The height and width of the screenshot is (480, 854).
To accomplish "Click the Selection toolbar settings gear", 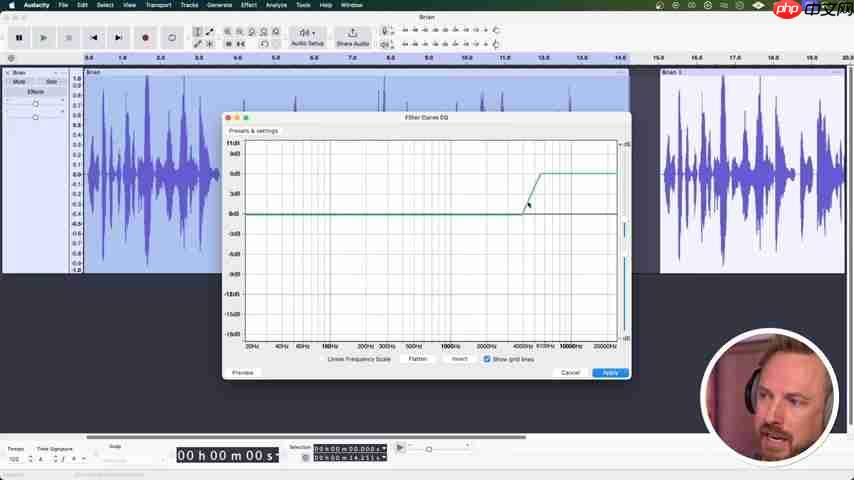I will (x=306, y=458).
